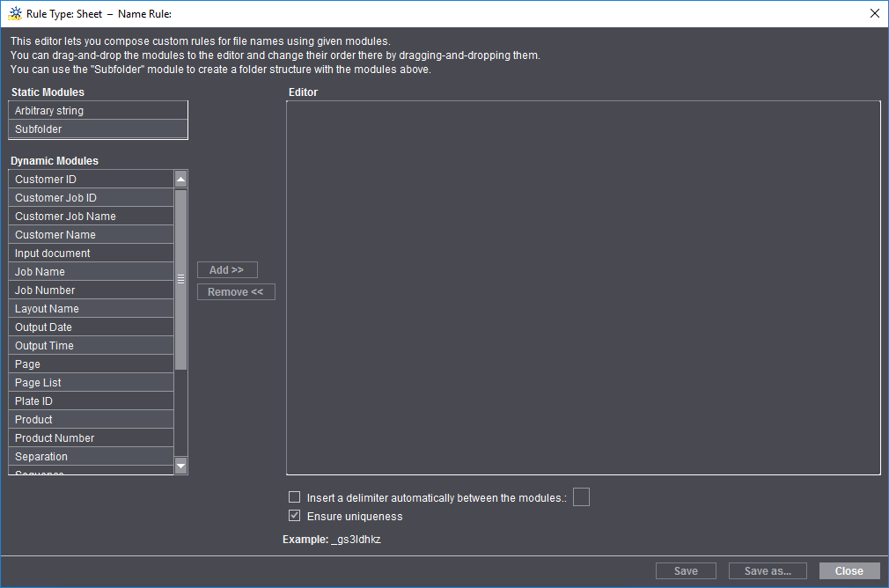Image resolution: width=889 pixels, height=588 pixels.
Task: Pick the Input document module
Action: pos(92,254)
